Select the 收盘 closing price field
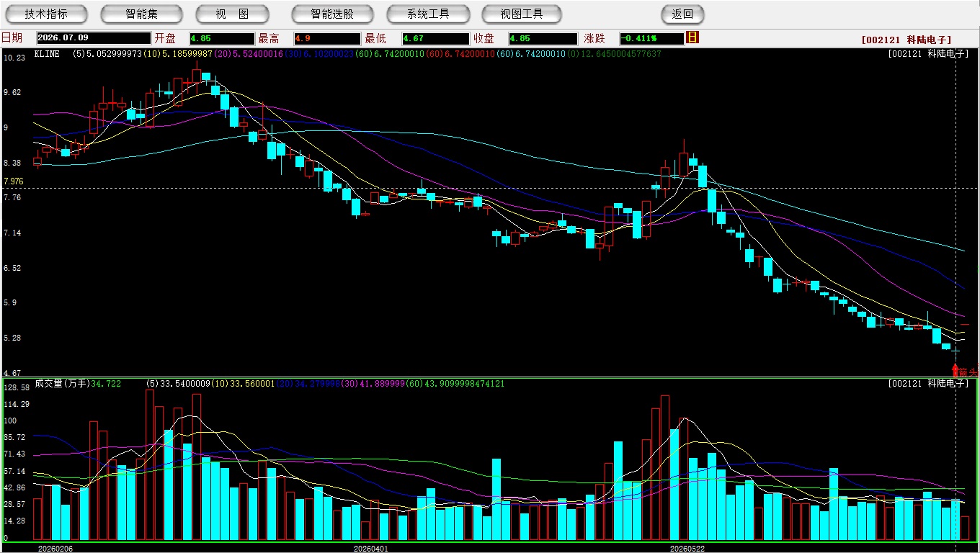 click(x=543, y=38)
